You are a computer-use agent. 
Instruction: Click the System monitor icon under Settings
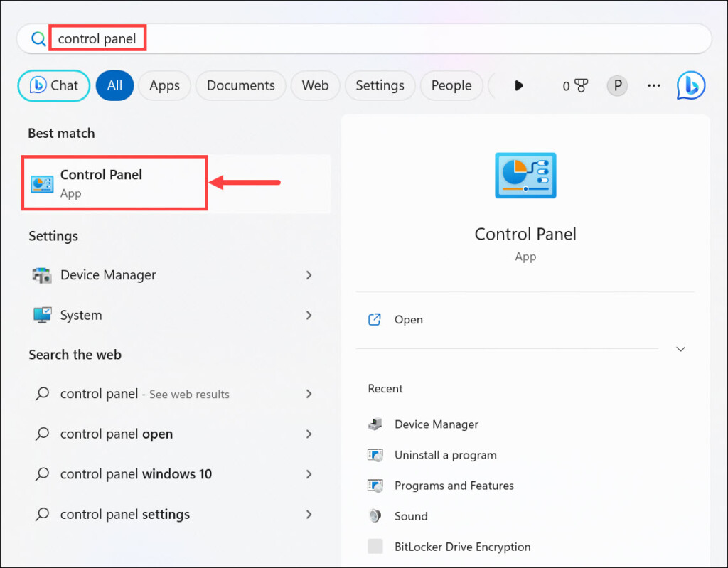pyautogui.click(x=42, y=315)
